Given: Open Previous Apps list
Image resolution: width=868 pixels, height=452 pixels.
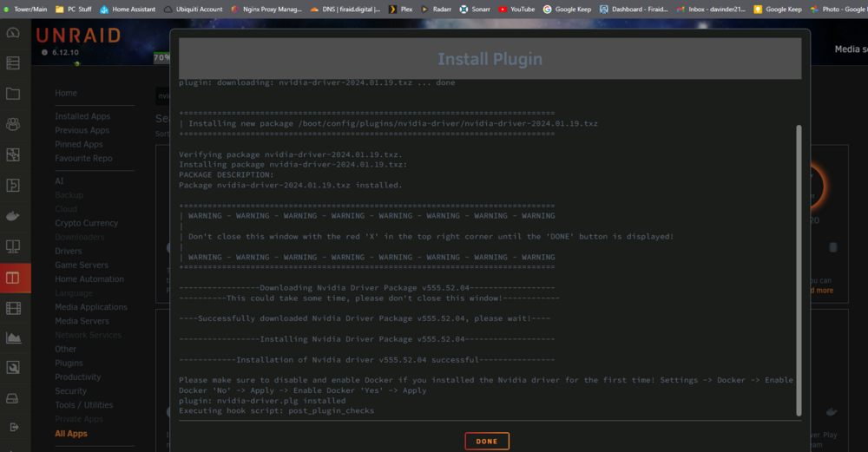Looking at the screenshot, I should [82, 130].
